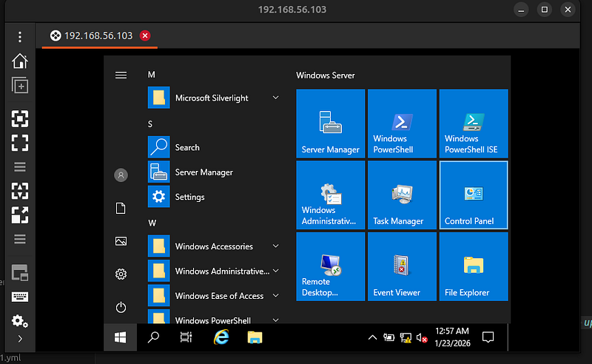Jump to letter W section header
Screen dimensions: 592x364
[x=152, y=223]
